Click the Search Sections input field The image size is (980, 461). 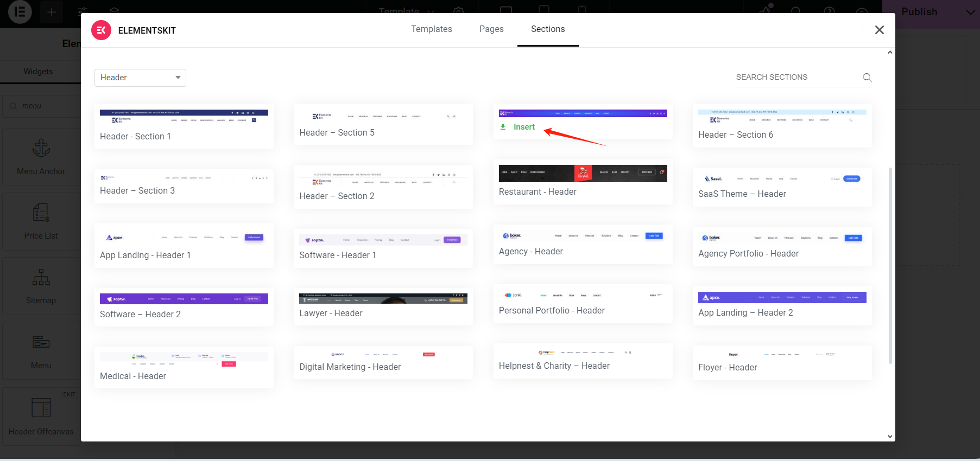pyautogui.click(x=797, y=77)
